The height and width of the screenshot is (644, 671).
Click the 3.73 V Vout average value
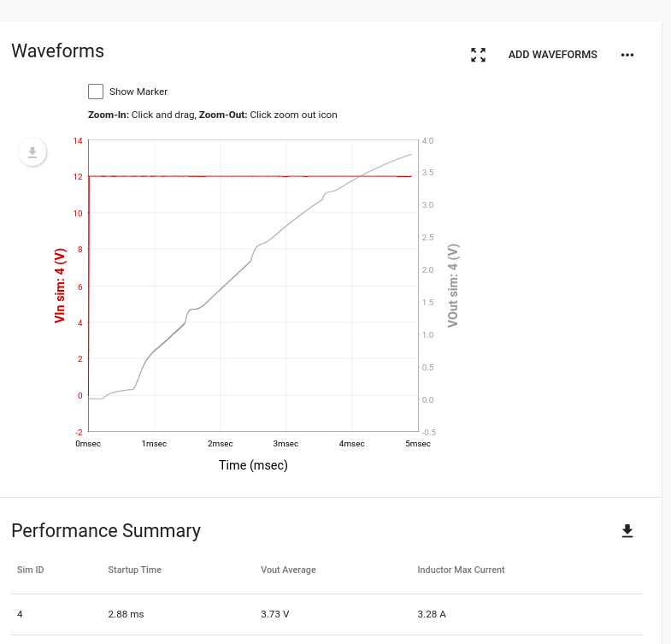275,613
